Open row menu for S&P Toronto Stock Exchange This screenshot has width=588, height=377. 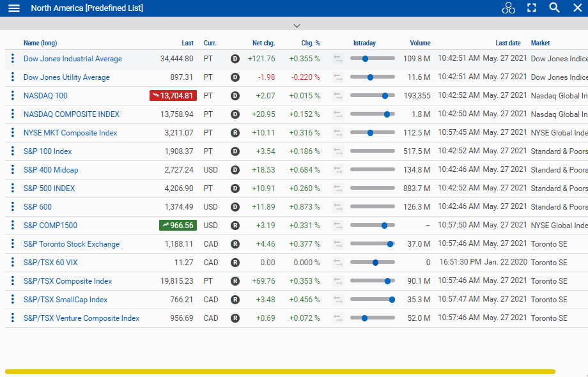point(13,243)
